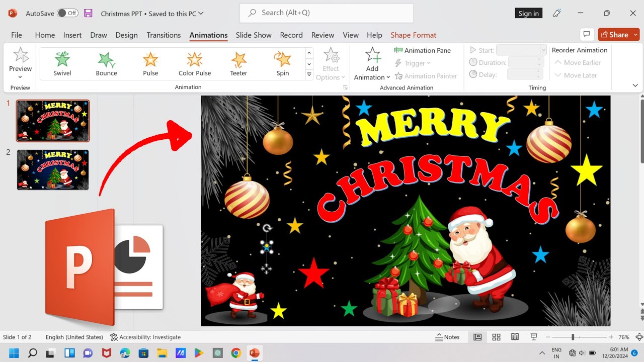Apply the Pulse animation effect
The width and height of the screenshot is (644, 362).
tap(150, 63)
